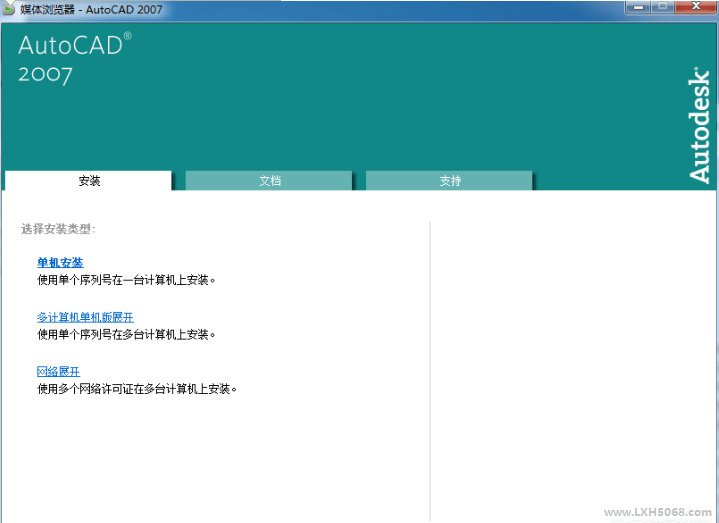
Task: Click the media browser title bar icon
Action: (8, 9)
